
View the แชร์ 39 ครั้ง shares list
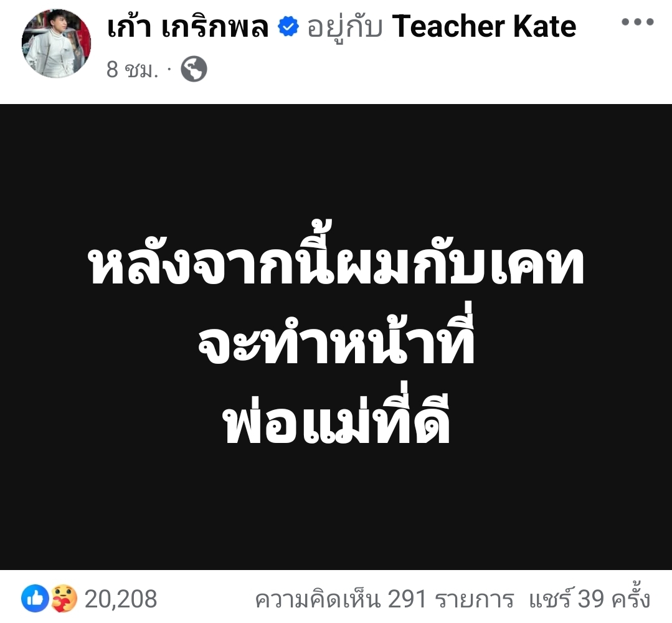590,598
